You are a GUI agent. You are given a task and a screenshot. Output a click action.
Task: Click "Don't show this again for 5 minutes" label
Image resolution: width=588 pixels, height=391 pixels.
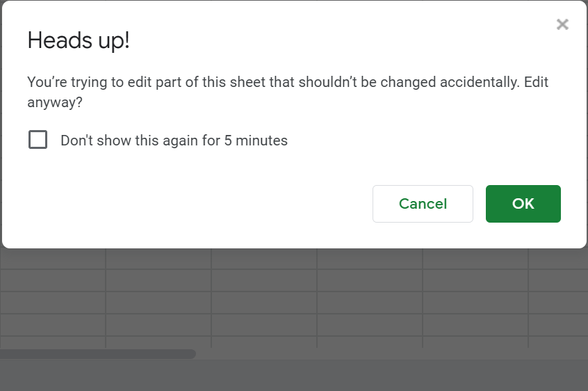click(x=174, y=141)
